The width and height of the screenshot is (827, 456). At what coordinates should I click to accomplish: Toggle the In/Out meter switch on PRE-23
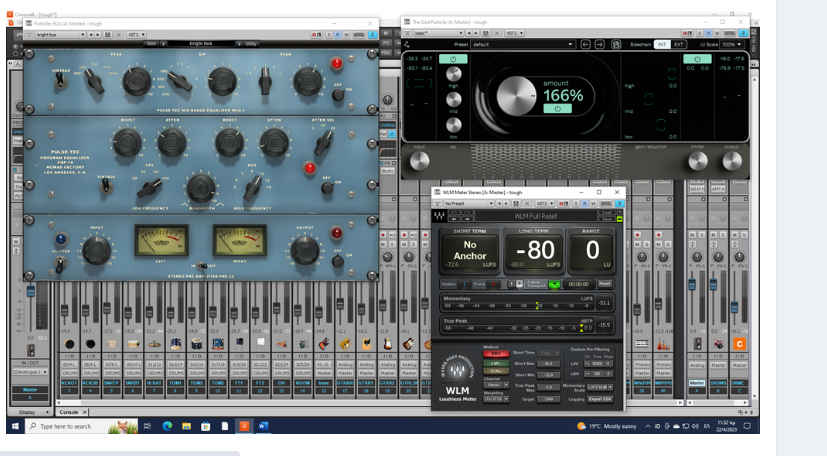[x=200, y=266]
